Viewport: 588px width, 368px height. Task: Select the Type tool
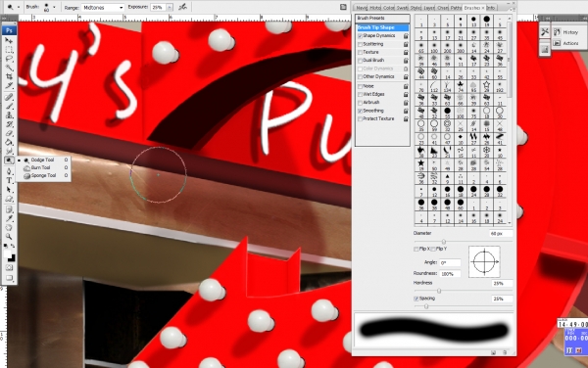pos(9,180)
